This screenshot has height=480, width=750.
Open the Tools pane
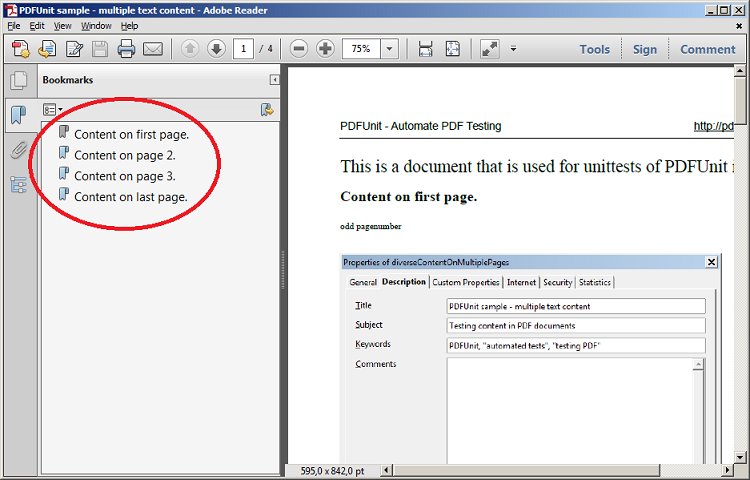pos(594,49)
